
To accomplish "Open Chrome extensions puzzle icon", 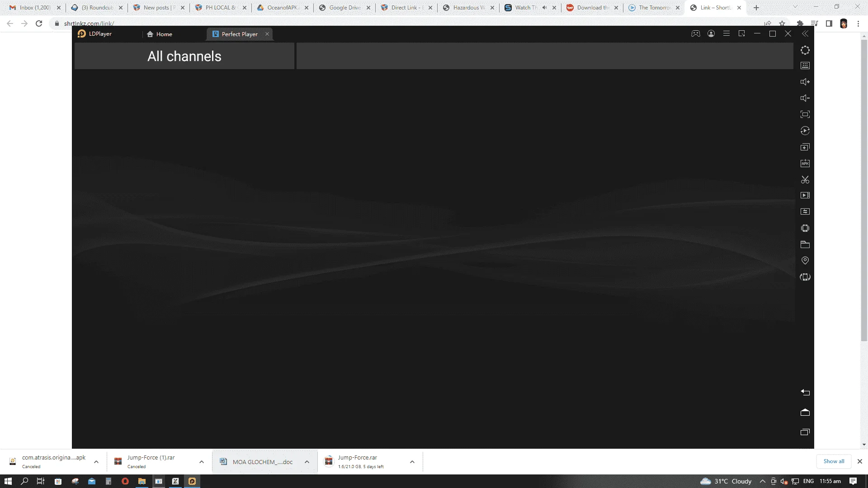I will tap(800, 23).
